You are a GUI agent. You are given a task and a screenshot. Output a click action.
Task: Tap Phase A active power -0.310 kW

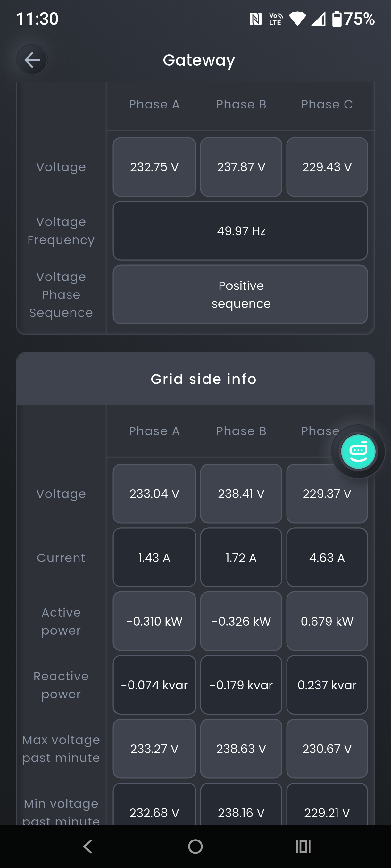[x=154, y=621]
